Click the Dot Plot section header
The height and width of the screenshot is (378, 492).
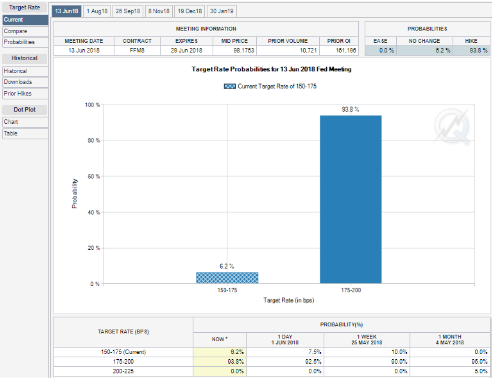click(24, 109)
